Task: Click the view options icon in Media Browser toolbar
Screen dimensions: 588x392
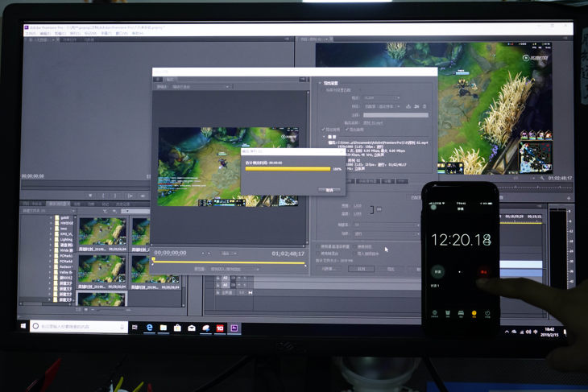Action: click(x=114, y=212)
